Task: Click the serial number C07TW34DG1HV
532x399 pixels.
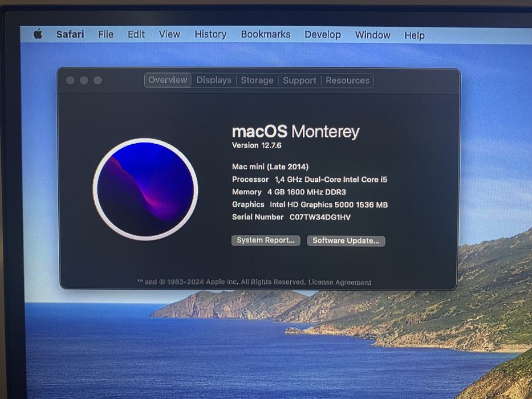Action: click(320, 217)
